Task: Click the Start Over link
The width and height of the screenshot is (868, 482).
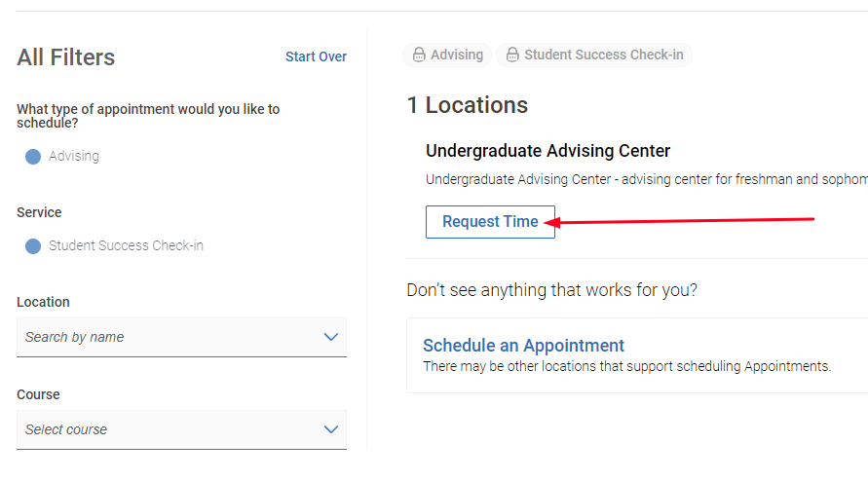Action: pos(316,56)
